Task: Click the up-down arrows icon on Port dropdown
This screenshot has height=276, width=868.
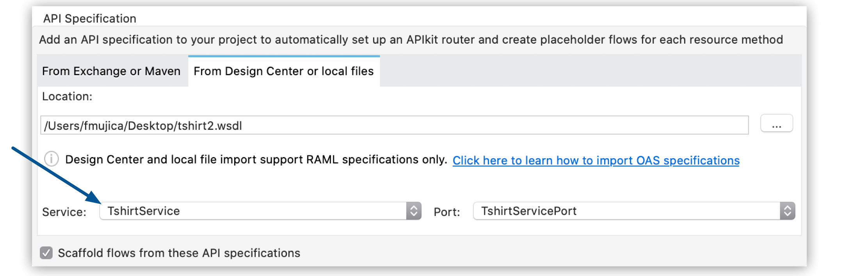Action: 788,211
